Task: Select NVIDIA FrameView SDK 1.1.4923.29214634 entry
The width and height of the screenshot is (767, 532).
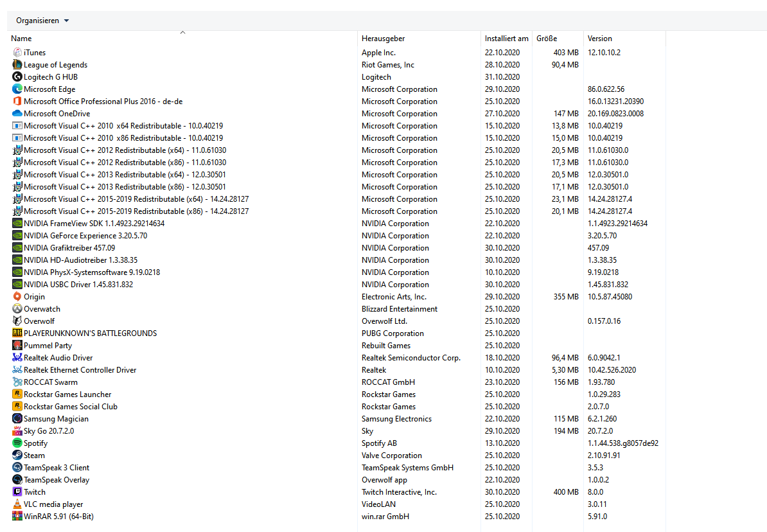Action: click(94, 223)
